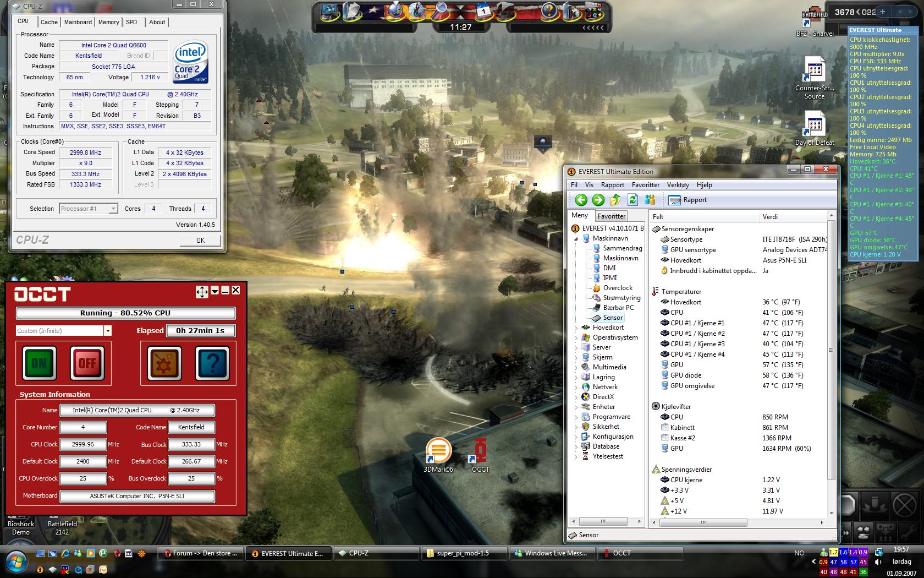
Task: Click the EVEREST tree horizontal scrollbar
Action: [x=603, y=521]
